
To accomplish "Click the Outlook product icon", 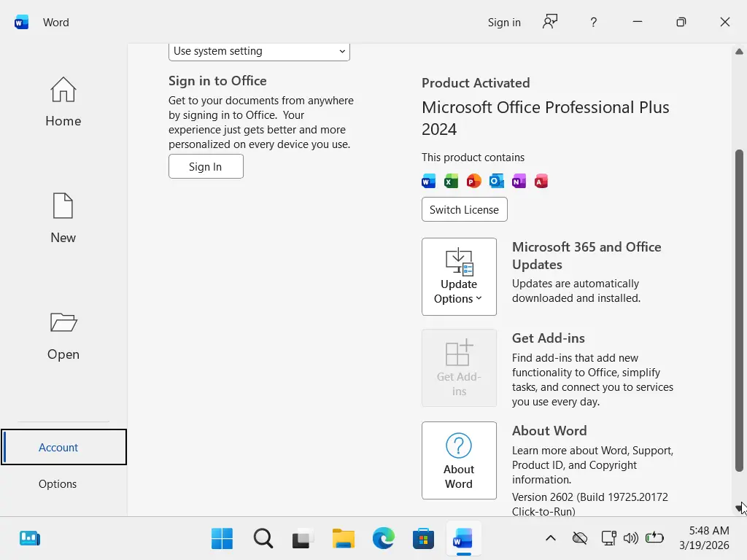I will 496,181.
